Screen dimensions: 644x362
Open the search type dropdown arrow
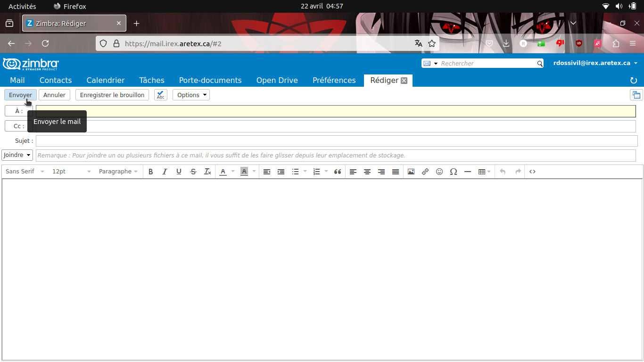point(436,64)
